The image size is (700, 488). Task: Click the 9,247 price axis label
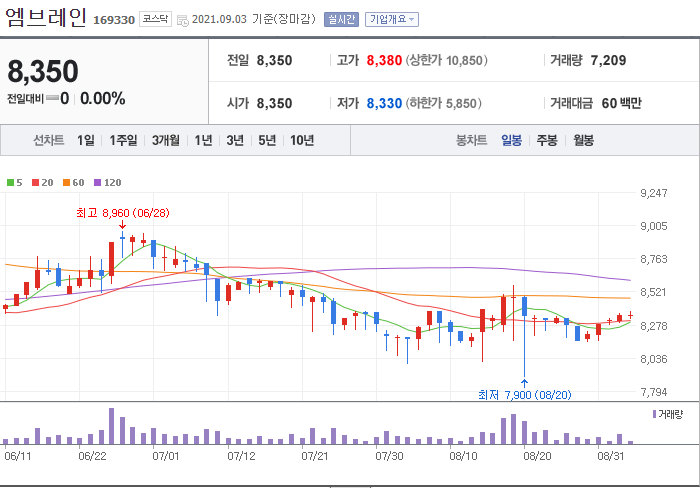[x=654, y=193]
